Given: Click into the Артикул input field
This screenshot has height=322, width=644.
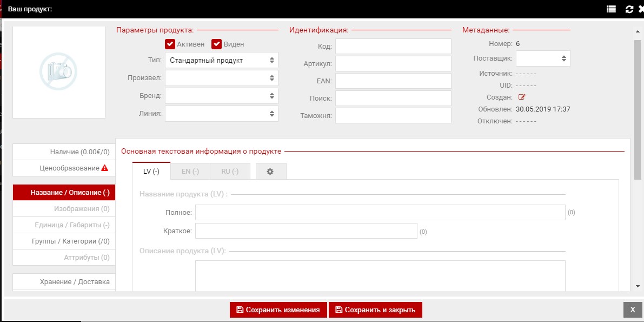Looking at the screenshot, I should click(393, 64).
